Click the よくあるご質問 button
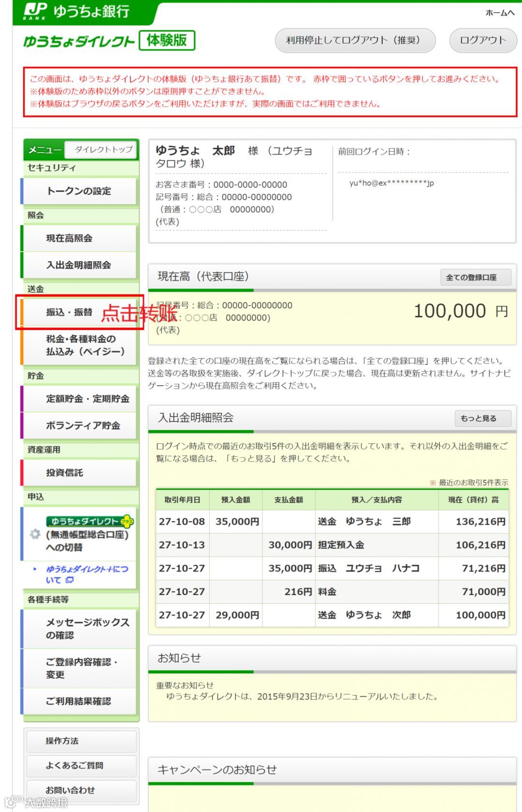 point(81,766)
